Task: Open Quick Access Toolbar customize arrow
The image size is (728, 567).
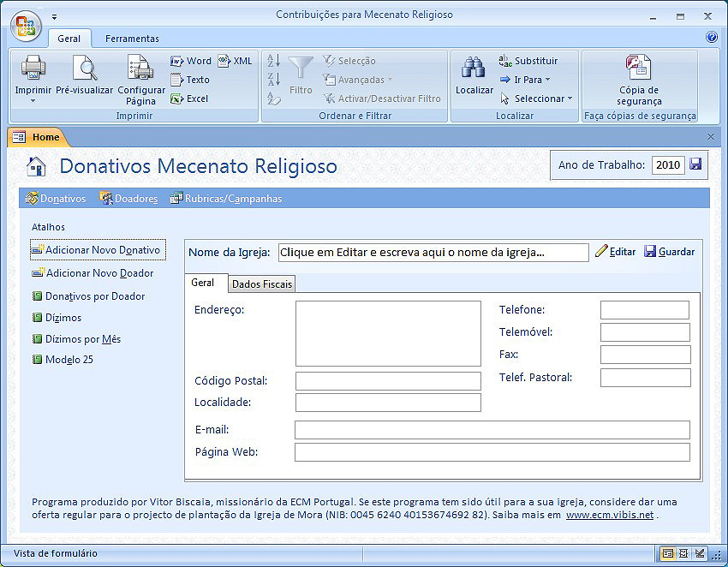Action: coord(54,17)
